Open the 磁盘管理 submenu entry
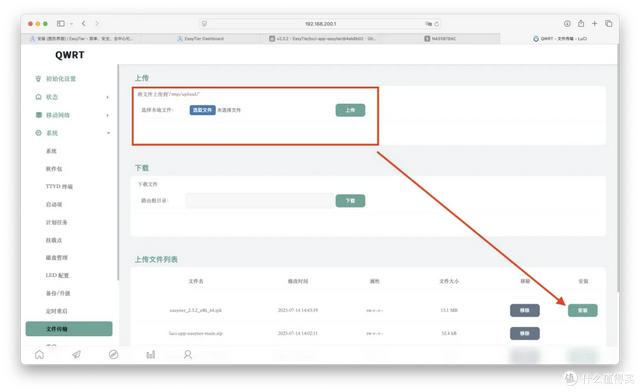Screen dimensions: 640x392 [x=57, y=258]
